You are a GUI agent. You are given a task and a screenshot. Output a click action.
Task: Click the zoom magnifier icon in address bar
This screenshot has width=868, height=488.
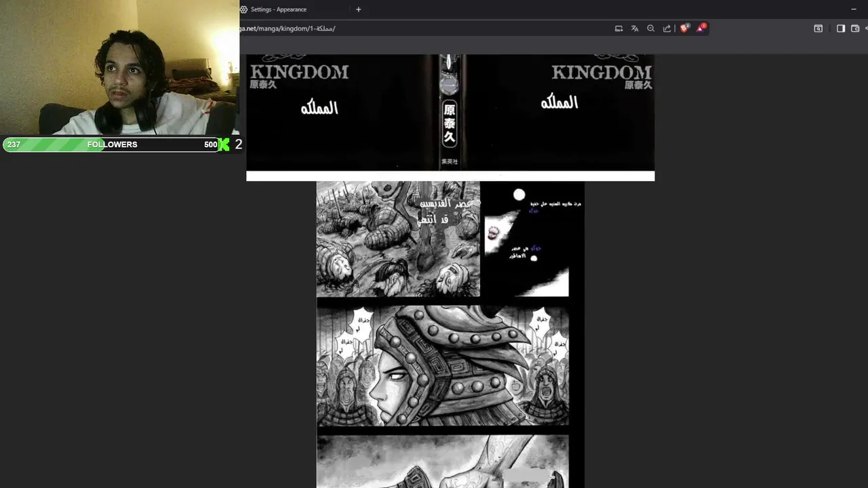(651, 28)
